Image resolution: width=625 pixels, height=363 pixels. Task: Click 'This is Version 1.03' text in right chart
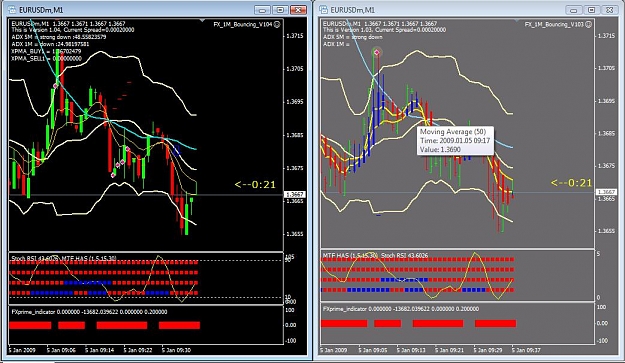click(348, 30)
